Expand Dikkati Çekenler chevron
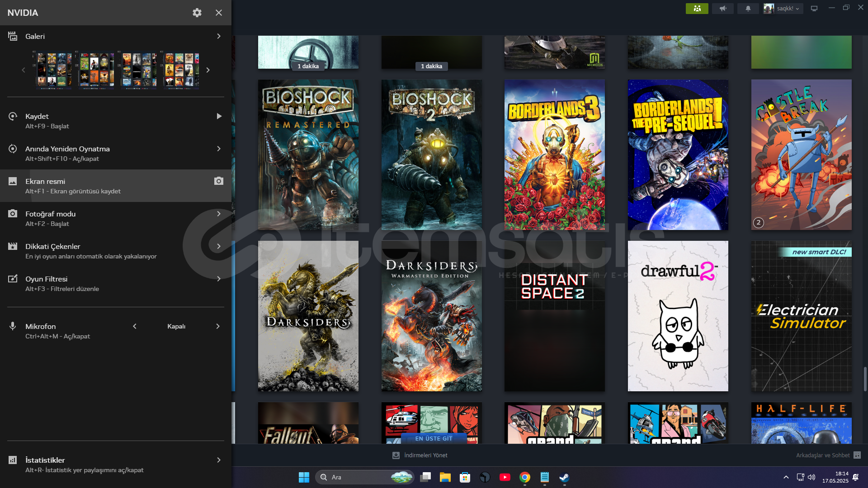The width and height of the screenshot is (868, 488). coord(219,246)
